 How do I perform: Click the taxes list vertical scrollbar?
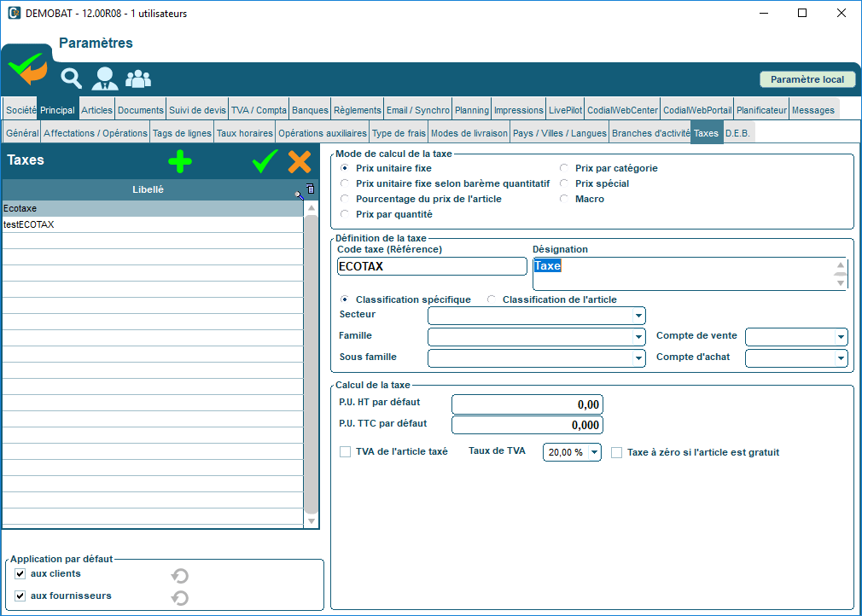click(312, 358)
